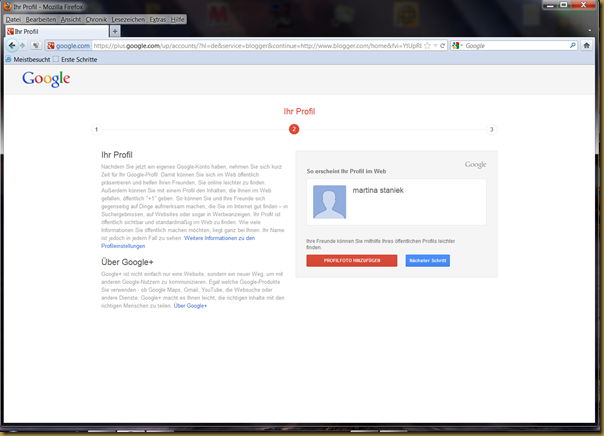Open the Über Google+ link
Screen dimensions: 604x436
point(190,306)
